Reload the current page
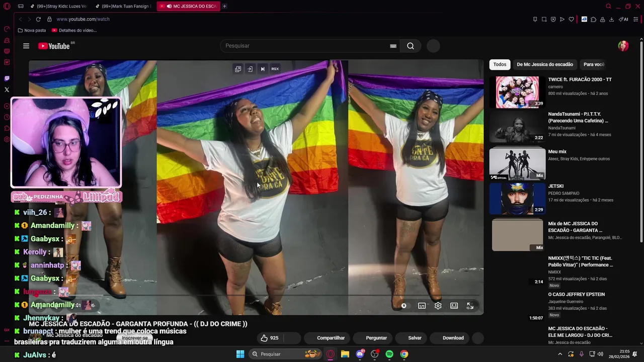The image size is (644, 362). [x=38, y=19]
